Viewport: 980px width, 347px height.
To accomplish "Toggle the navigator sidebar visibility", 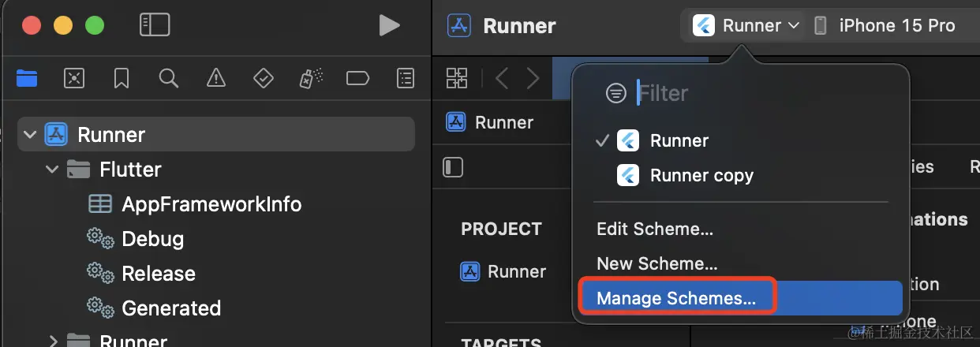I will click(155, 25).
